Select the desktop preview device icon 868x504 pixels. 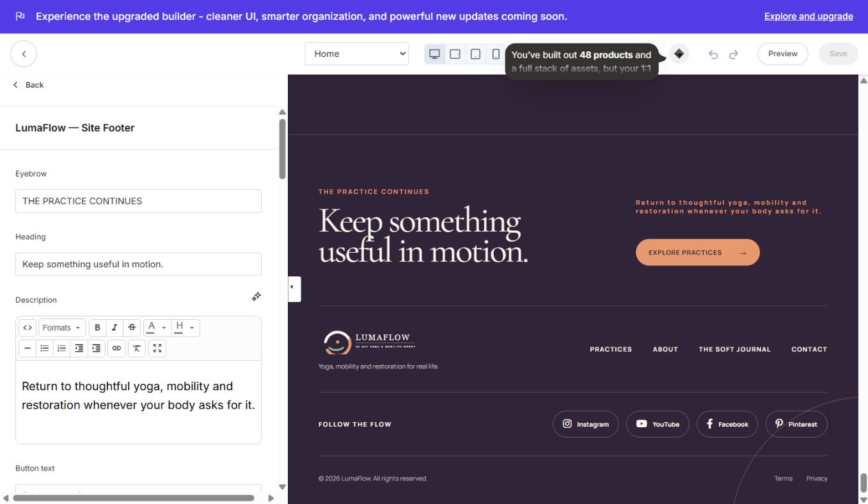point(434,54)
